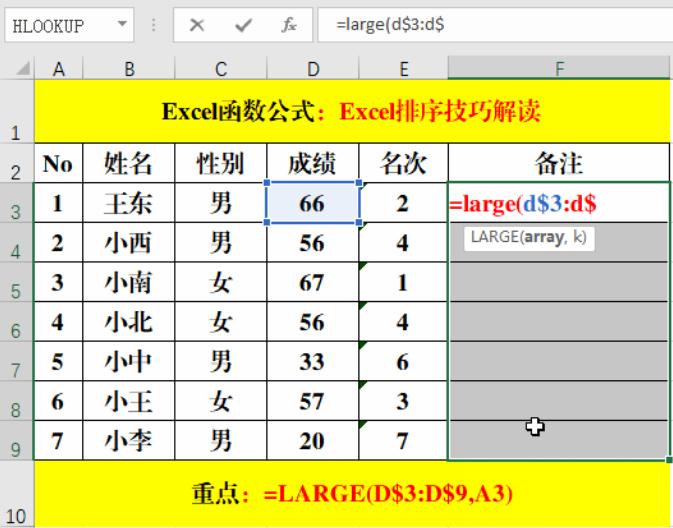The height and width of the screenshot is (528, 673).
Task: Select column F header
Action: tap(559, 68)
